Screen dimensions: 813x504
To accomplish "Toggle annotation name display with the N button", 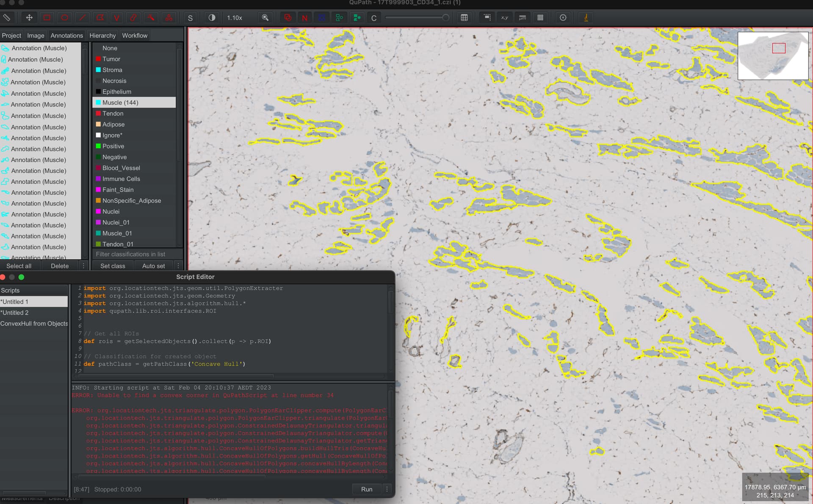I will point(305,17).
